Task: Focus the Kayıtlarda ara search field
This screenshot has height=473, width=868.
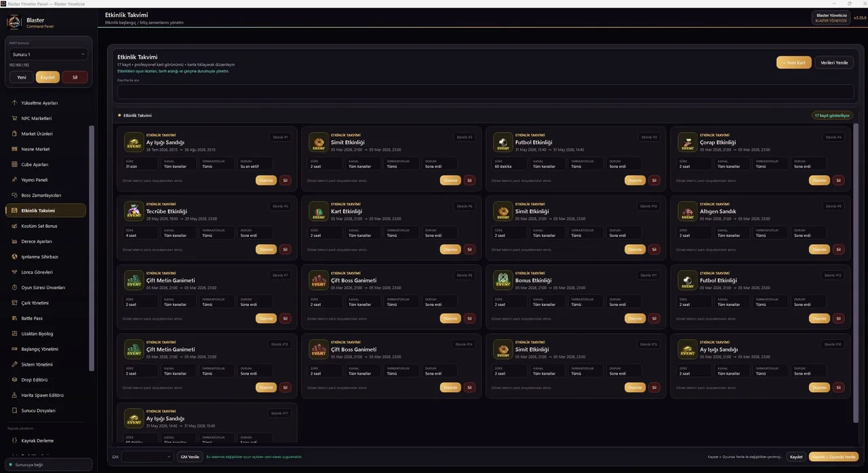Action: (x=486, y=92)
